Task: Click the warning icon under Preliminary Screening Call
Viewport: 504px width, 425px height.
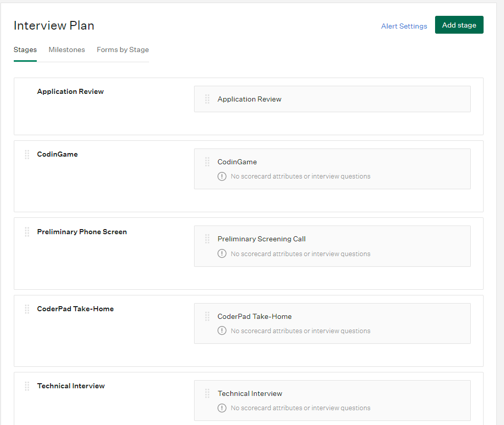Action: pyautogui.click(x=222, y=253)
